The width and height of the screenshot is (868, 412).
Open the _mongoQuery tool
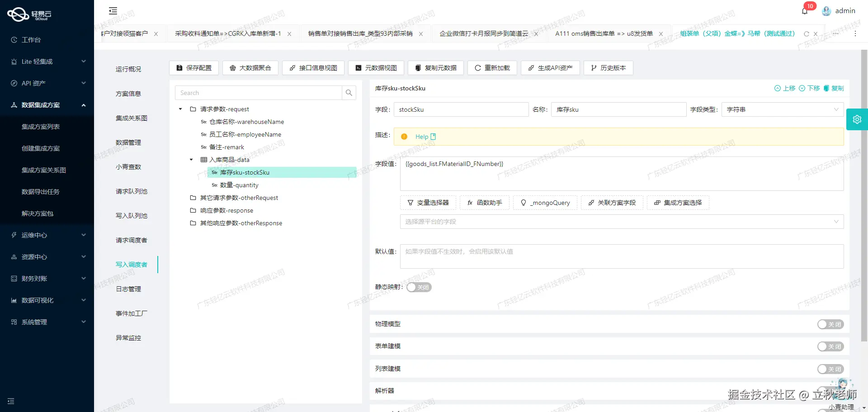click(x=545, y=203)
